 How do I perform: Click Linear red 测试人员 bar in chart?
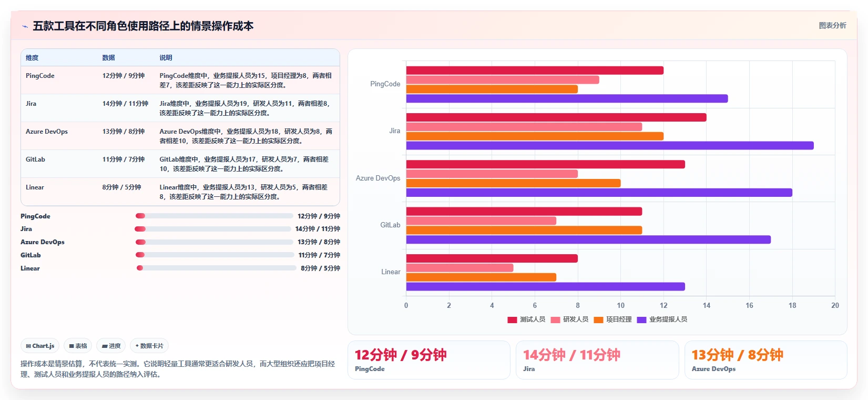click(x=492, y=258)
